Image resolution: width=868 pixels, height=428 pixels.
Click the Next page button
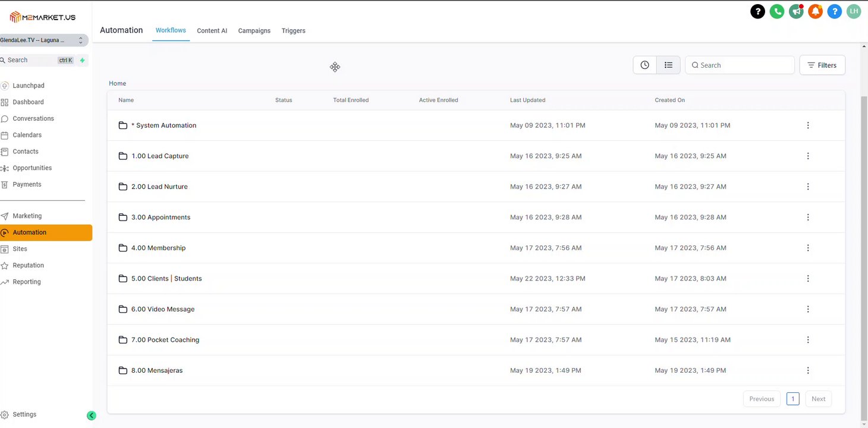[x=818, y=399]
